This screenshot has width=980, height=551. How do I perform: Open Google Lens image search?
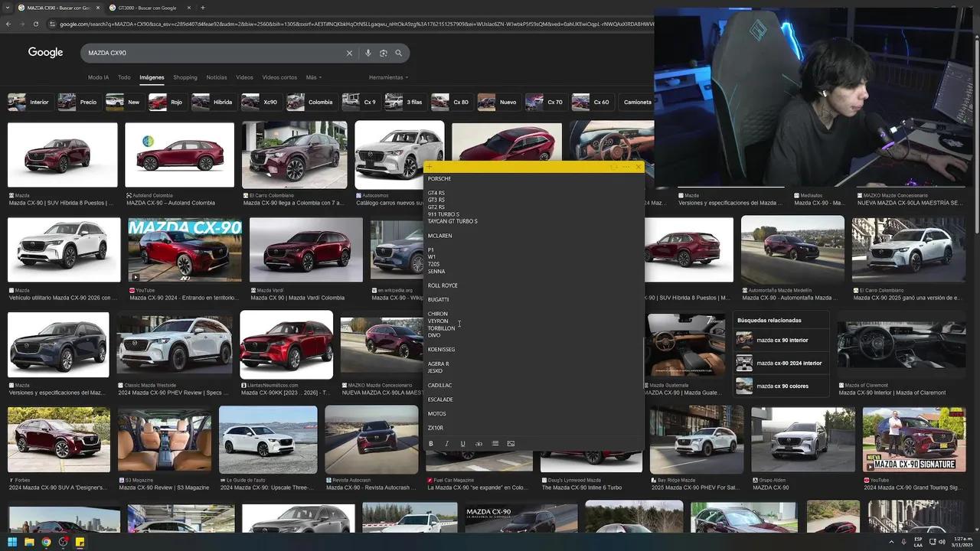click(x=384, y=53)
